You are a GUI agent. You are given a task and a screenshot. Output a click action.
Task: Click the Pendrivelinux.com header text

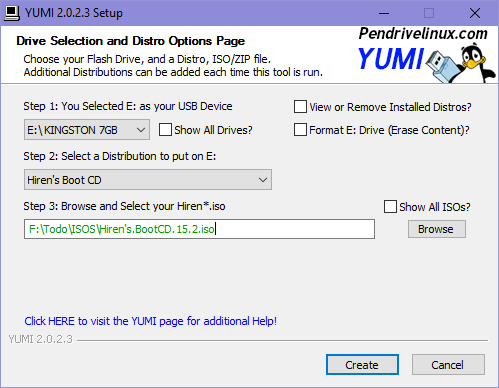(423, 34)
